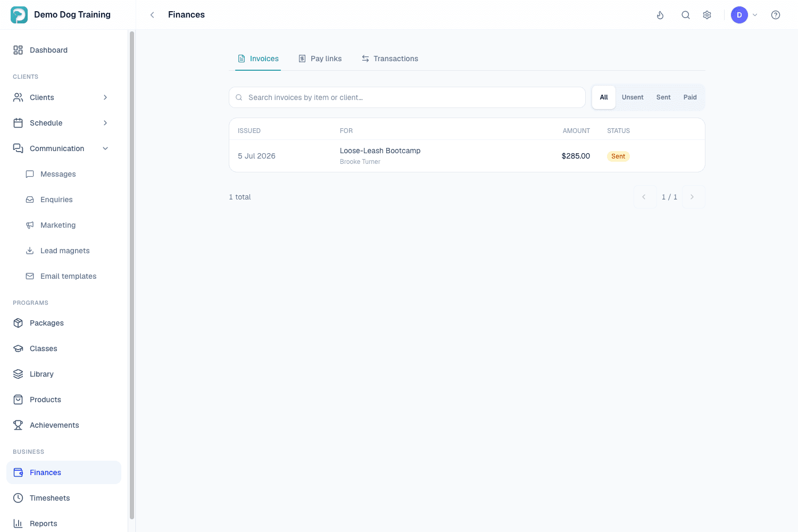Viewport: 798px width, 532px height.
Task: Go to previous invoices page
Action: (x=644, y=197)
